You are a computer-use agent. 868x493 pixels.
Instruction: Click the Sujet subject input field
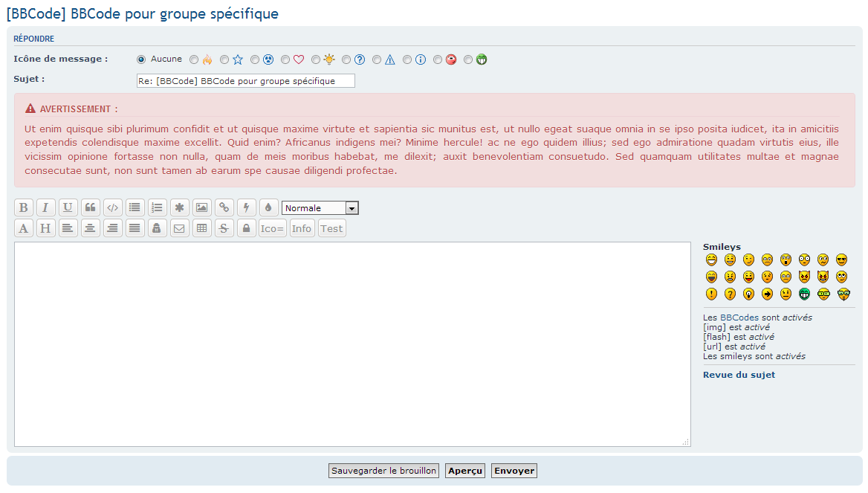point(245,80)
